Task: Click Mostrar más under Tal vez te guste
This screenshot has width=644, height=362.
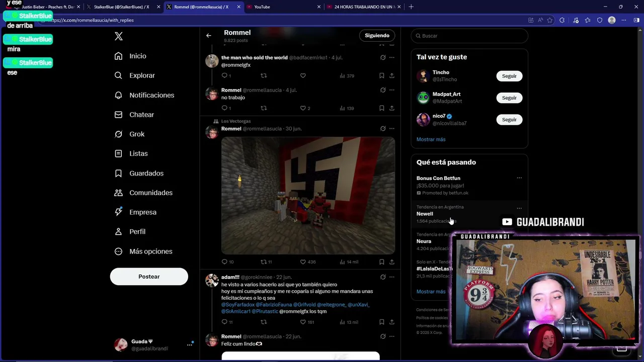Action: point(431,139)
